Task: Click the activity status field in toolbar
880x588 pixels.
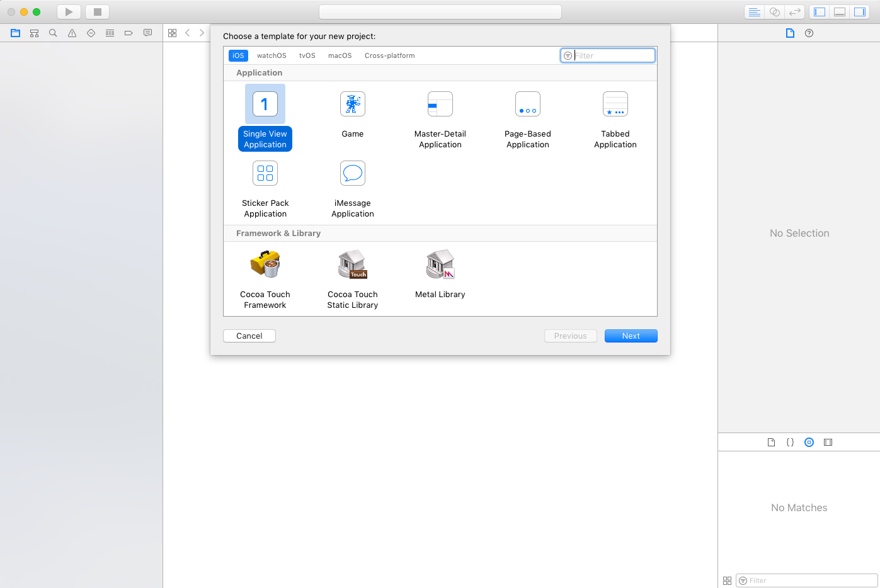Action: click(x=440, y=12)
